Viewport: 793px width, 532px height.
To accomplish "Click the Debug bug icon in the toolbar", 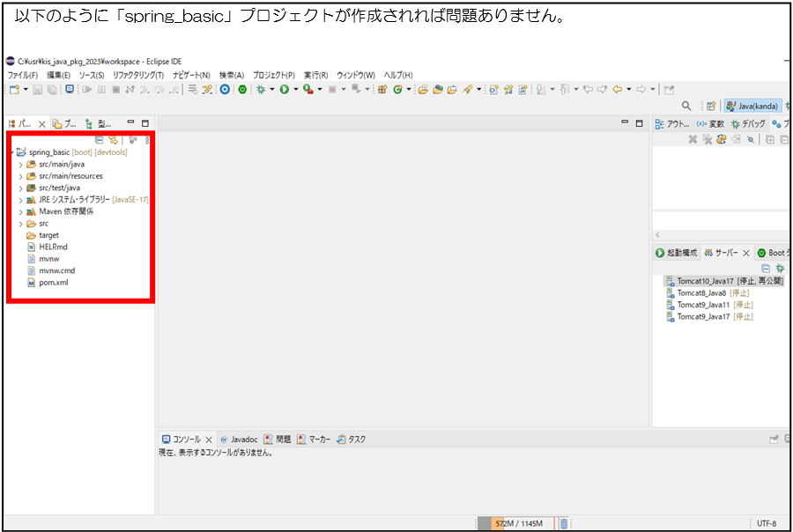I will point(261,90).
